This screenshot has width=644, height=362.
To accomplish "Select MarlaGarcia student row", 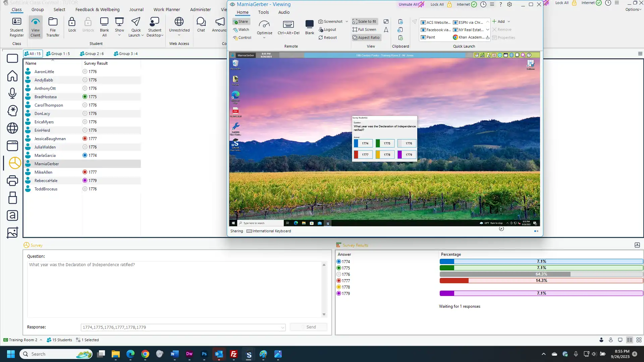I will coord(82,156).
